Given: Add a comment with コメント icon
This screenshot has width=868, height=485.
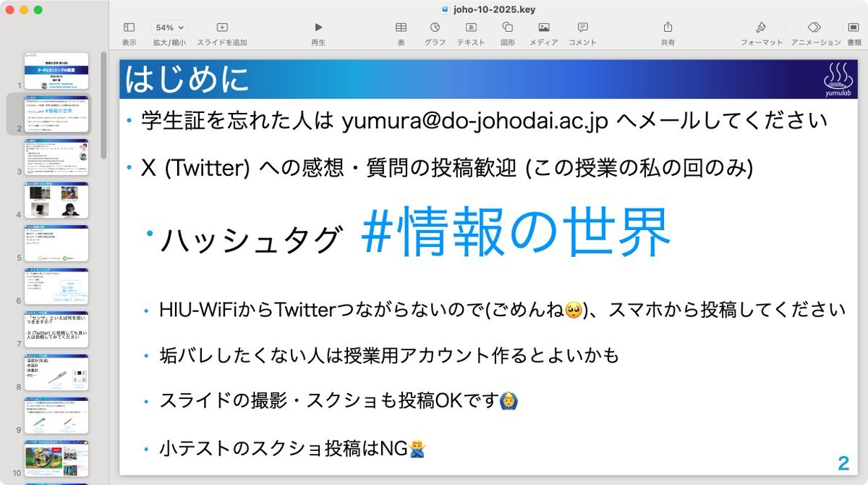Looking at the screenshot, I should coord(582,28).
